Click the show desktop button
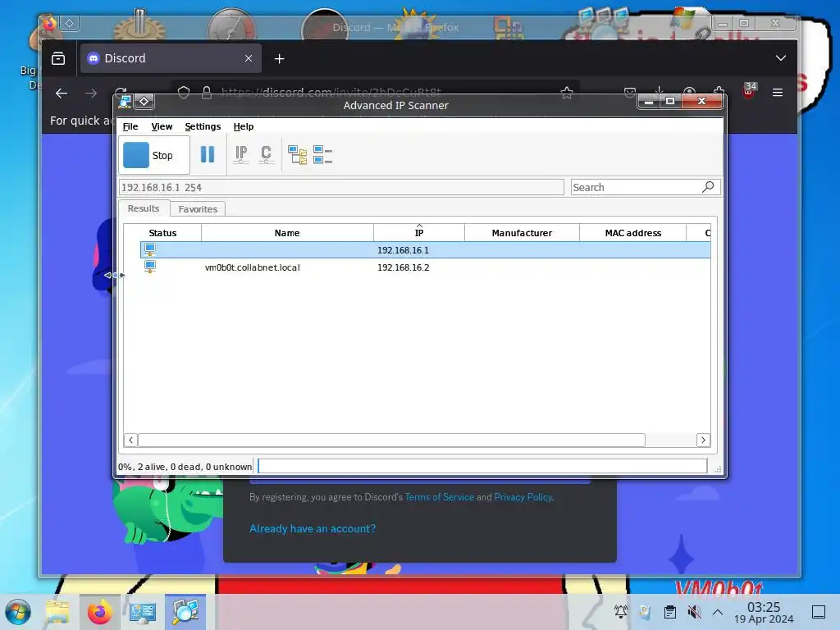The height and width of the screenshot is (630, 840). coord(819,612)
